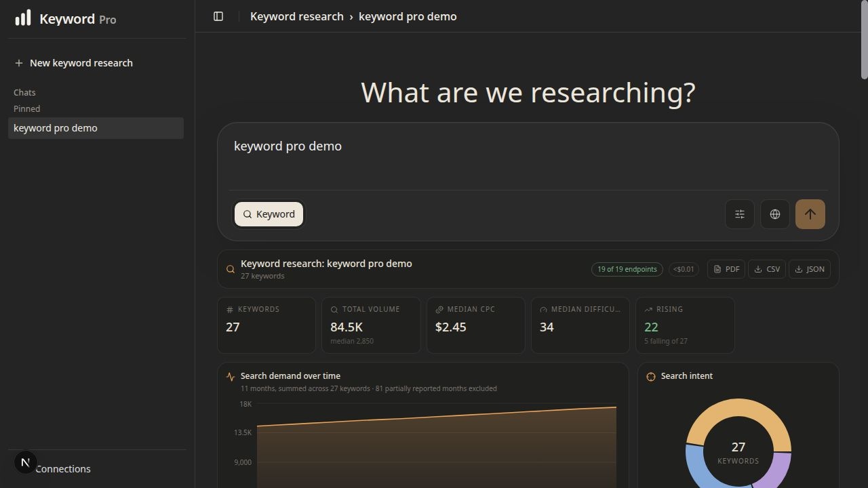Click the Pinned section label

[27, 108]
